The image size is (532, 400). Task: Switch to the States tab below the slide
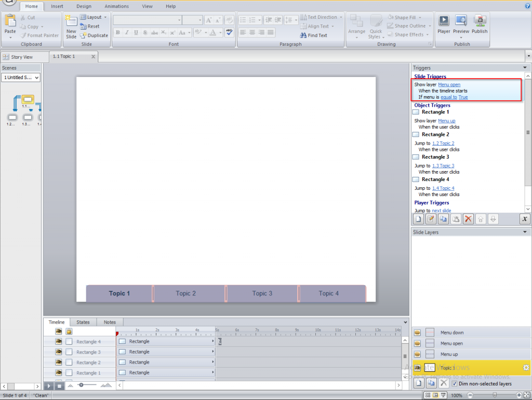pyautogui.click(x=83, y=321)
